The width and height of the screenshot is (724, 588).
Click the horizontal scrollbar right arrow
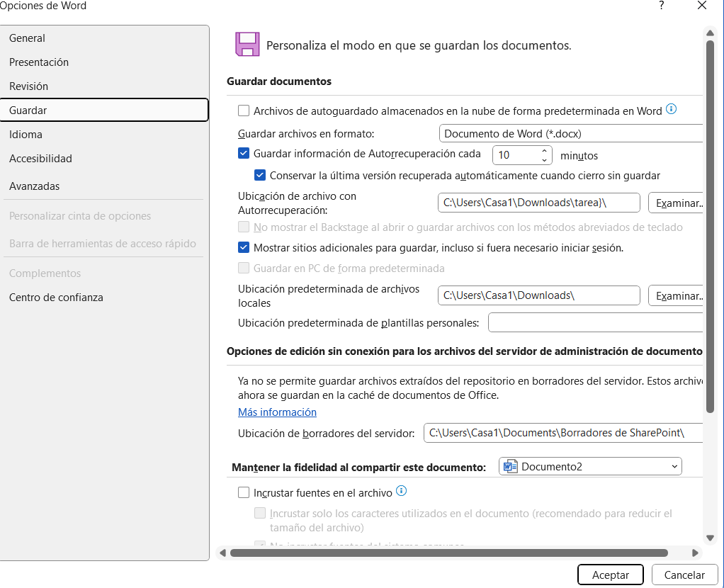pyautogui.click(x=696, y=553)
